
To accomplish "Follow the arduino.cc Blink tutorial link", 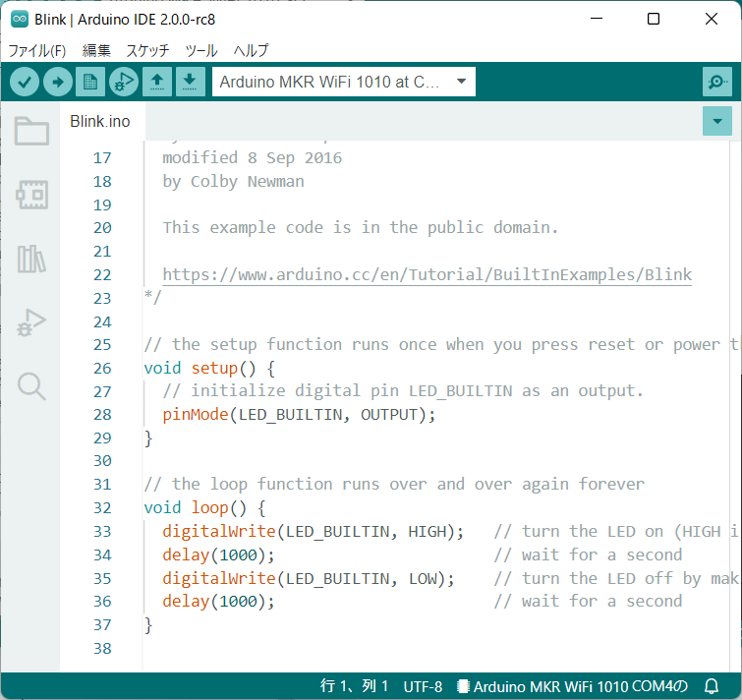I will coord(427,275).
